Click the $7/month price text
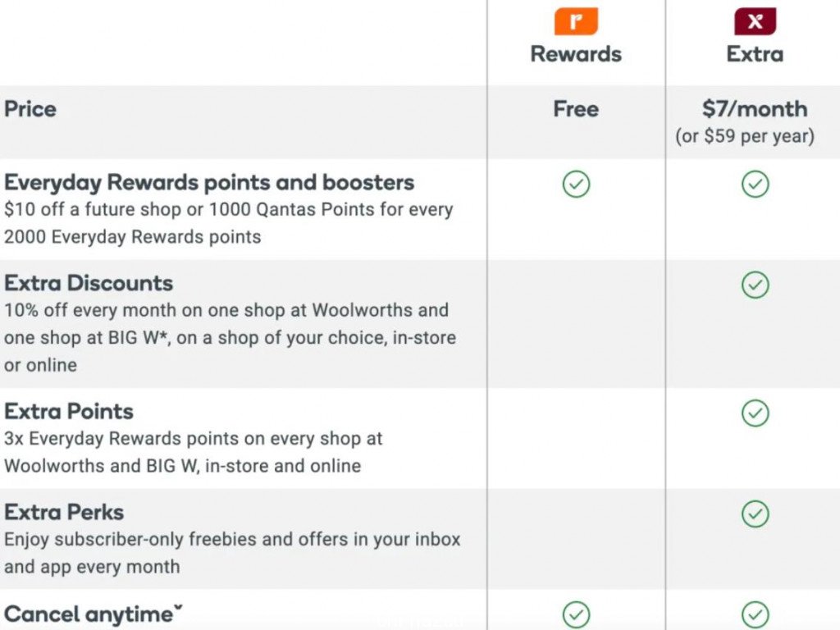Viewport: 840px width, 630px height. 755,109
